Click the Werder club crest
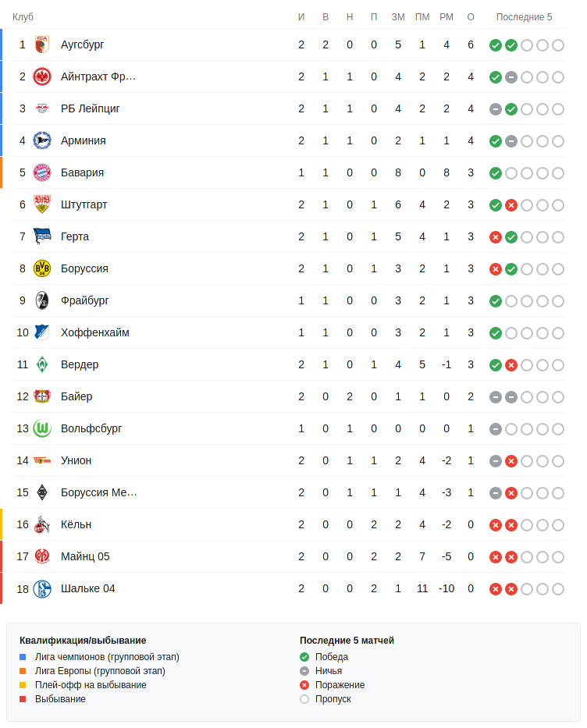 [x=42, y=364]
